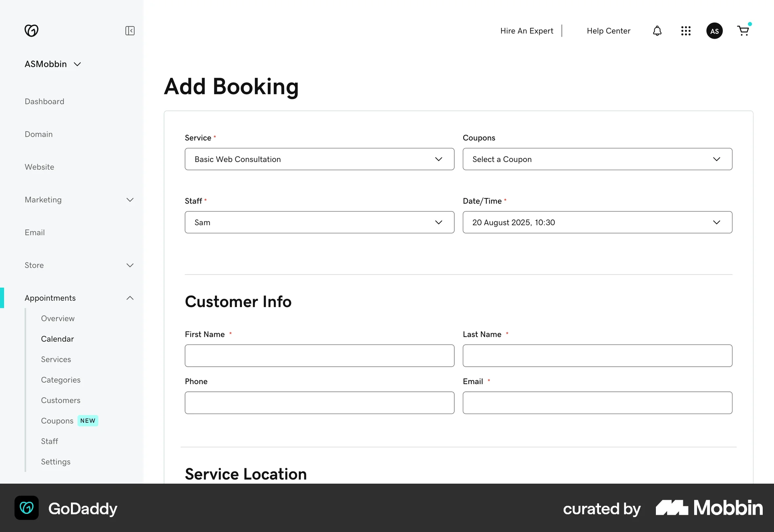Click the AS account avatar
The image size is (774, 532).
(x=714, y=31)
